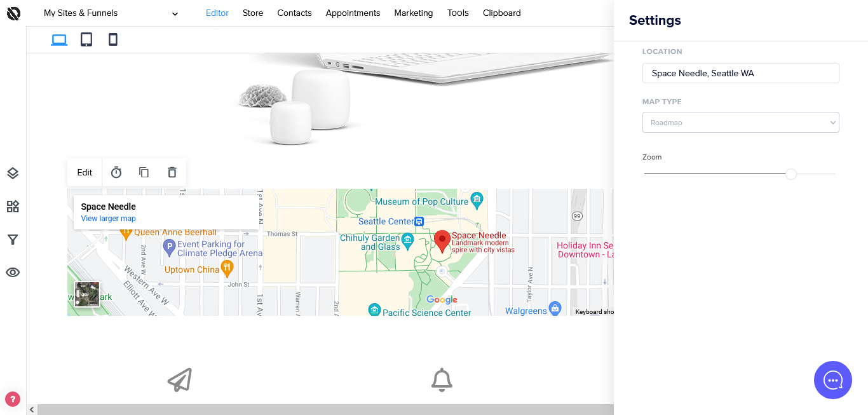Viewport: 868px width, 415px height.
Task: Open the Map Type Roadmap dropdown
Action: tap(741, 123)
